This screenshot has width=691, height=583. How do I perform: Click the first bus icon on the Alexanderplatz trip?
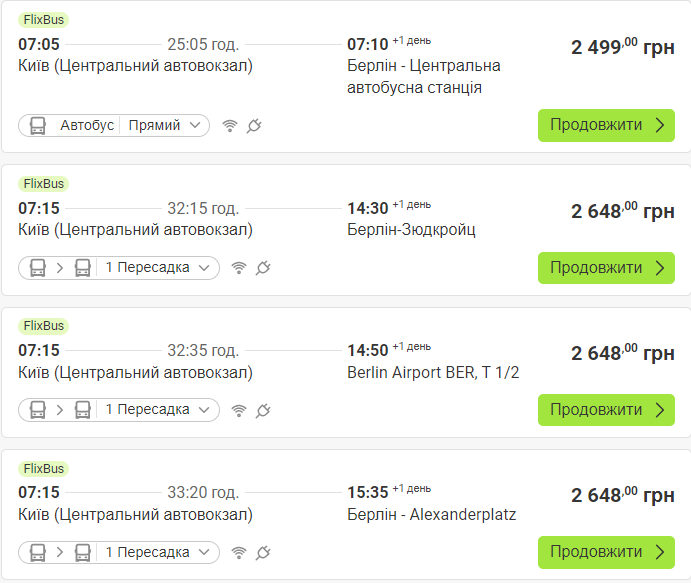[x=38, y=552]
